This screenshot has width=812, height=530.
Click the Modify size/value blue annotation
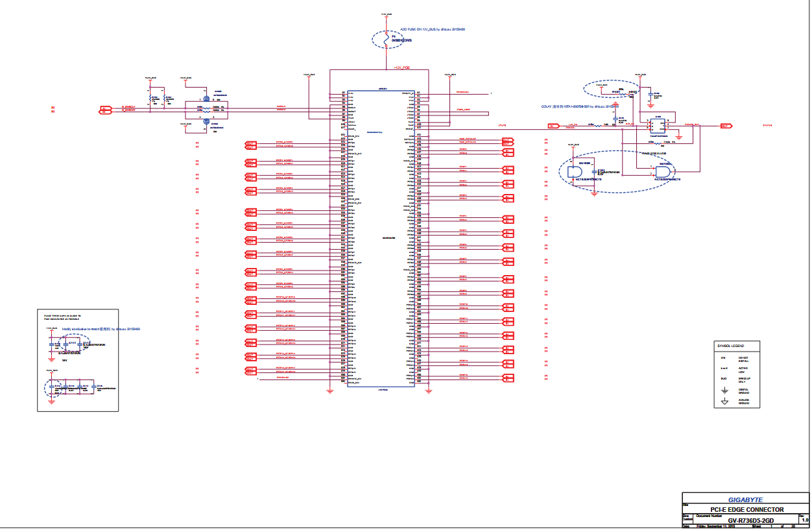tap(101, 330)
